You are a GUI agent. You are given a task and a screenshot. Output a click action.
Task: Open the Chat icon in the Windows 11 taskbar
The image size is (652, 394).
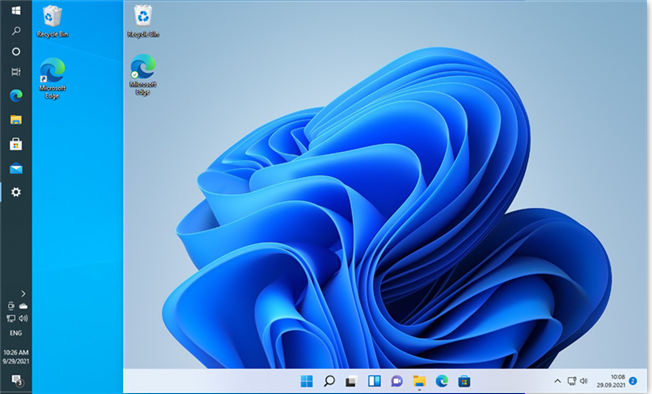(x=397, y=381)
